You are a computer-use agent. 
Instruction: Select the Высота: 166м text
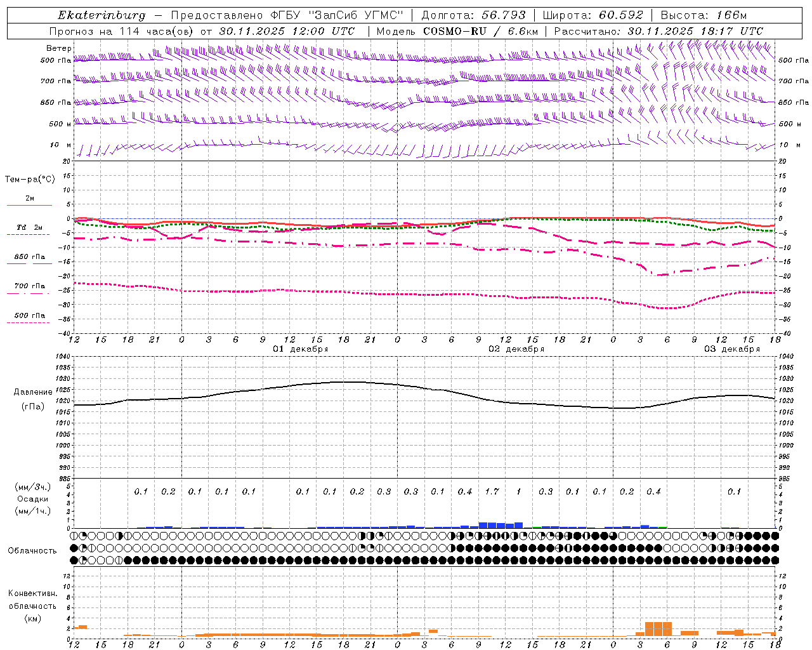[x=704, y=15]
